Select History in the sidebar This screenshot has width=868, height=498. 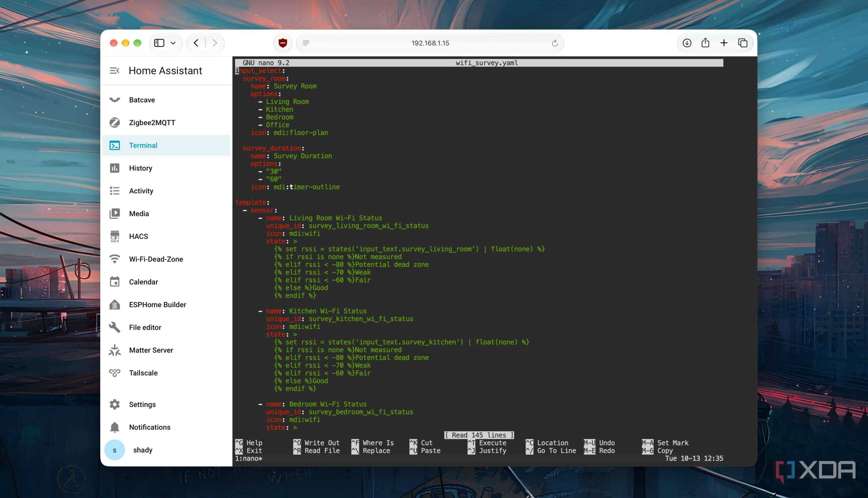(166, 168)
